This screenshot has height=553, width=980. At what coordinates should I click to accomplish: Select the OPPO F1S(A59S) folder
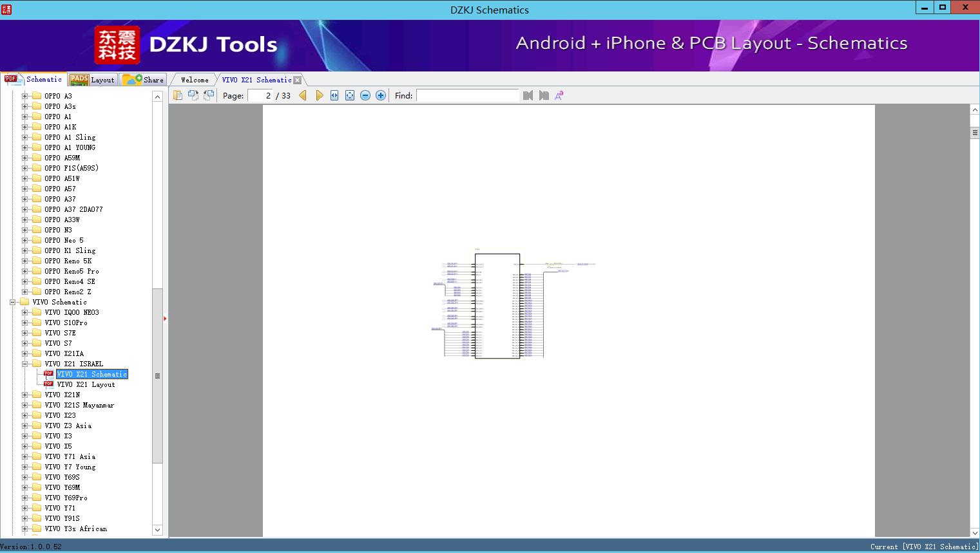(x=72, y=168)
